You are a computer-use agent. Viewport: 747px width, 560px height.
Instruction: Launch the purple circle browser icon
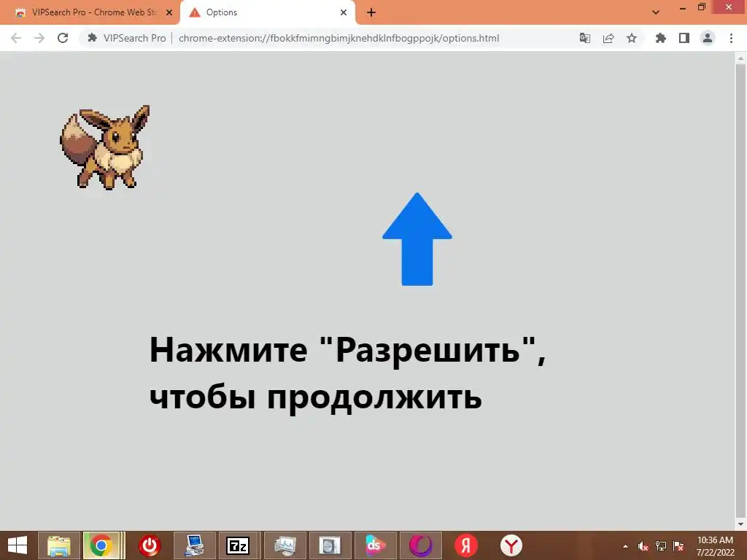click(x=421, y=545)
